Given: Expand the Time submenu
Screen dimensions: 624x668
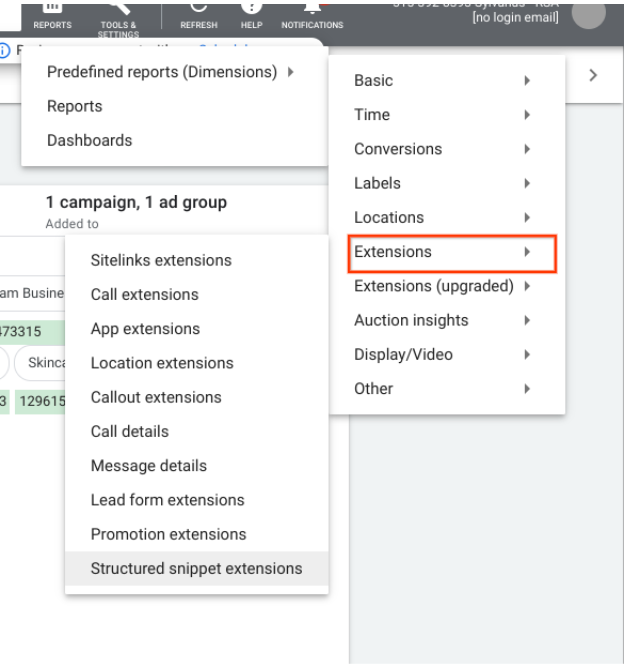Looking at the screenshot, I should point(447,115).
